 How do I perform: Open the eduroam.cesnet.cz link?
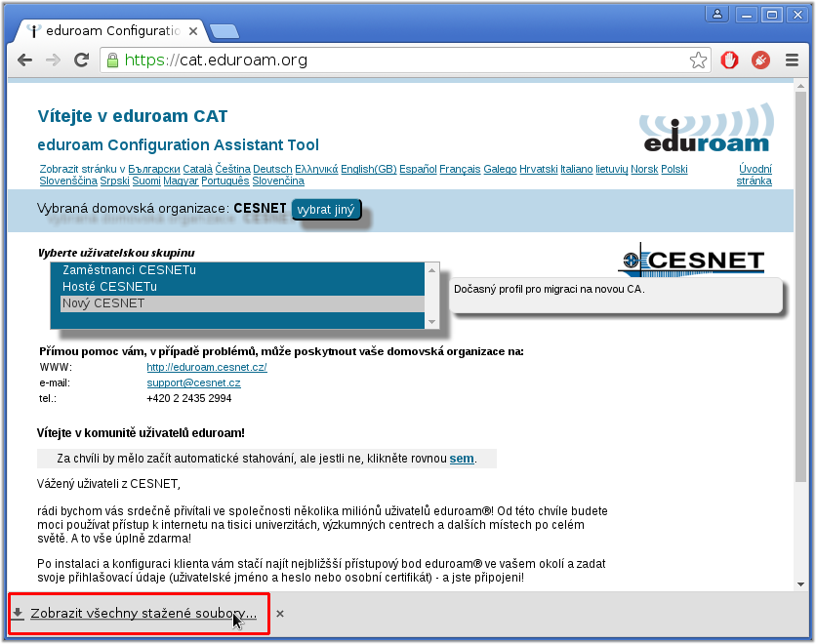207,367
